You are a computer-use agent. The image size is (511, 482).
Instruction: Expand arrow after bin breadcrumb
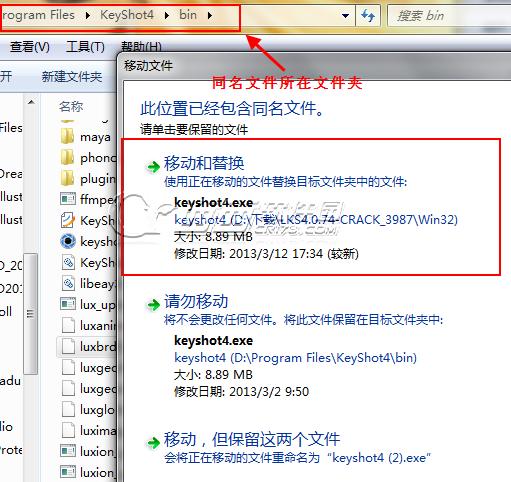click(210, 15)
